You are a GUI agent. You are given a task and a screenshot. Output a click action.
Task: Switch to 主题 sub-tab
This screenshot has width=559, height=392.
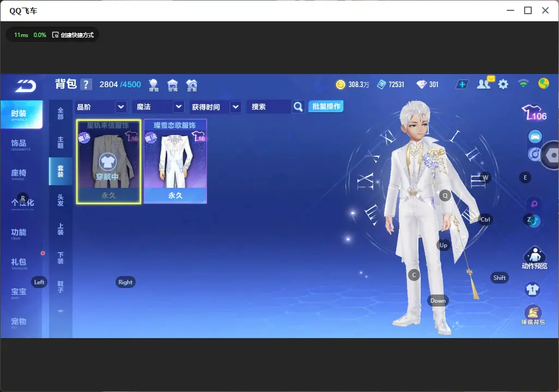coord(60,143)
